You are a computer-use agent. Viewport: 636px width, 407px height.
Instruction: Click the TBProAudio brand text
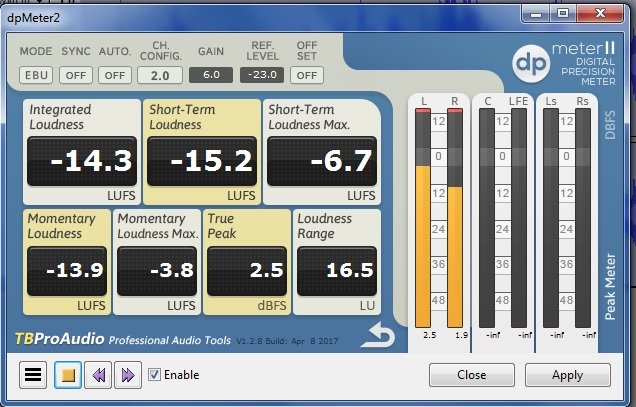point(59,338)
